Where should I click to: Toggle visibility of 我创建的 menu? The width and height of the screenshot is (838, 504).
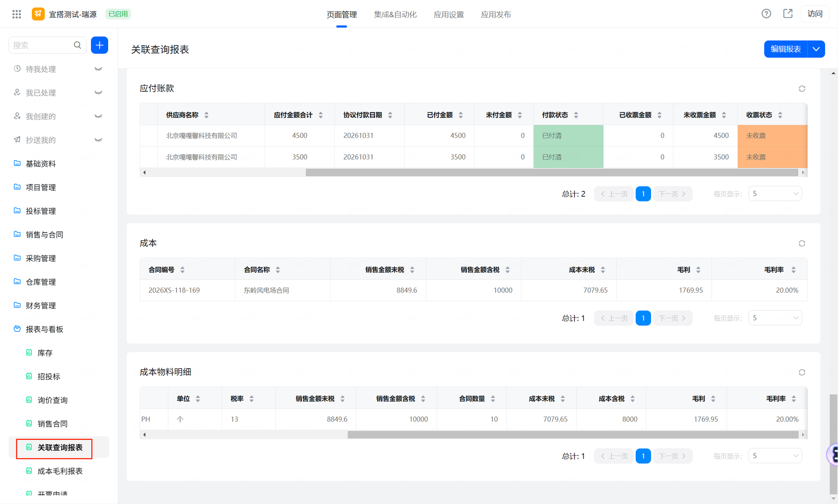98,116
